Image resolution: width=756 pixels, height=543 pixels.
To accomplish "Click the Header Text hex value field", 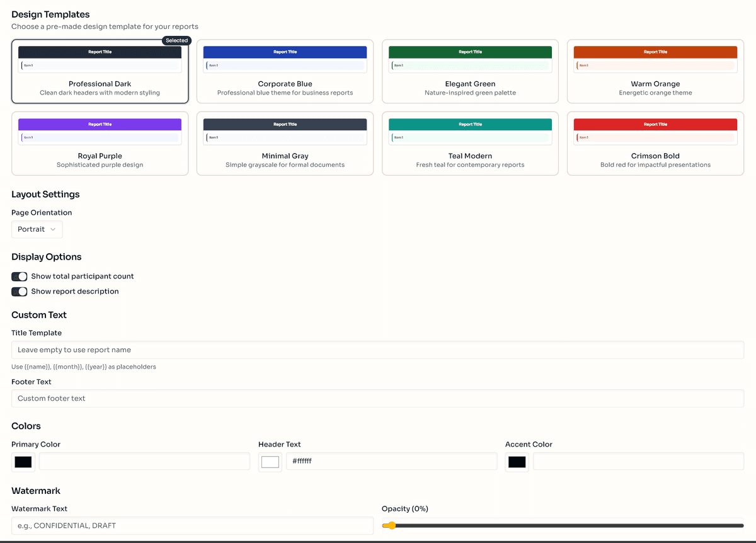I will tap(391, 461).
